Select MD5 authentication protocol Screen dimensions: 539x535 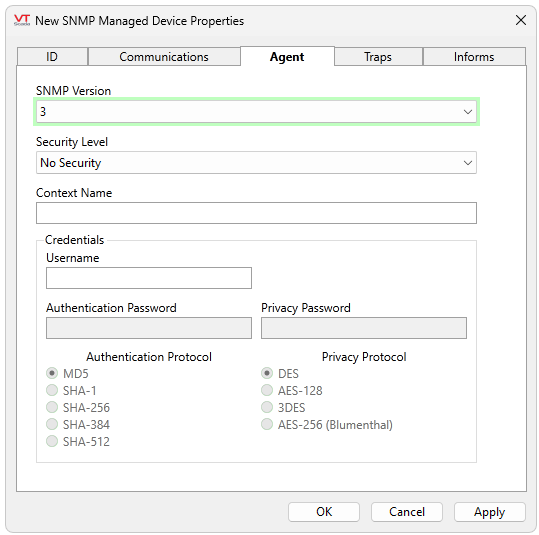[67, 373]
